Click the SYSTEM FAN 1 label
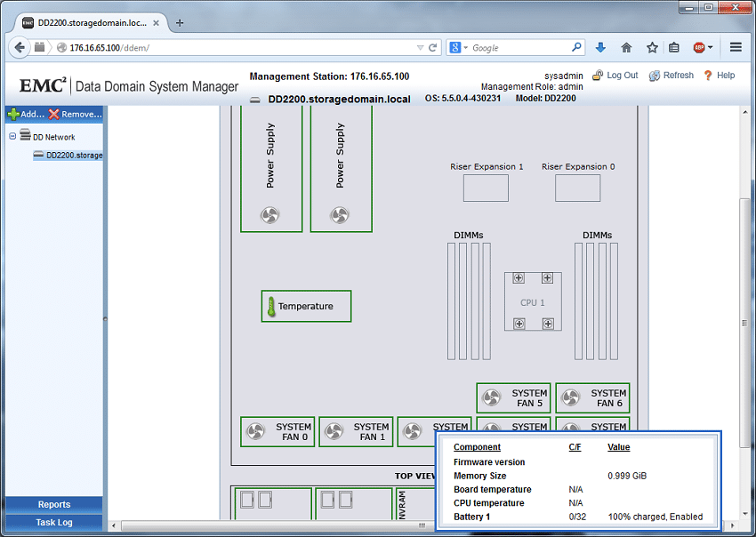 click(x=371, y=432)
